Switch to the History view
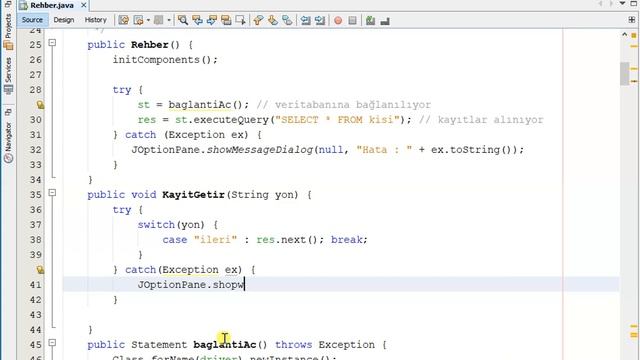The width and height of the screenshot is (640, 360). click(96, 20)
